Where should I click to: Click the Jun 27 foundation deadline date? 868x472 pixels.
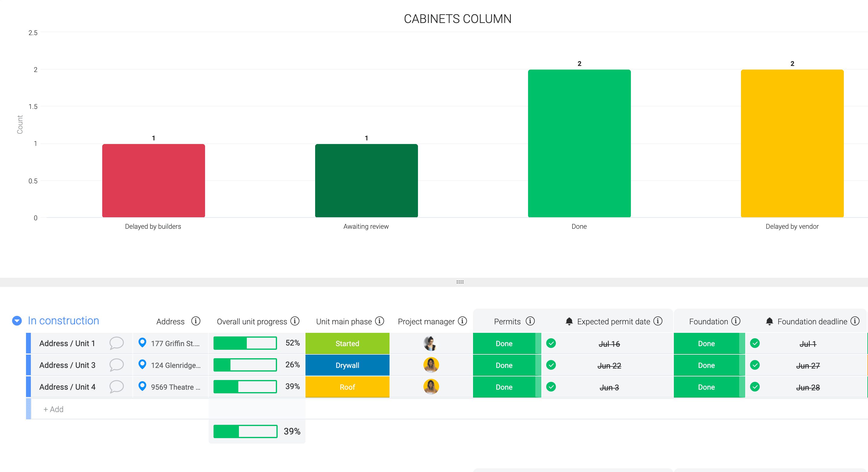808,366
